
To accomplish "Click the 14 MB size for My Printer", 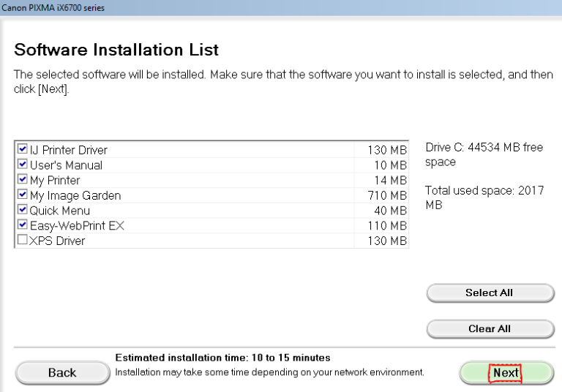I will 391,180.
